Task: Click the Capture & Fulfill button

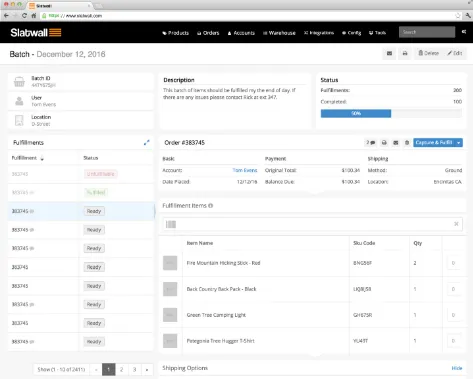Action: coord(434,143)
